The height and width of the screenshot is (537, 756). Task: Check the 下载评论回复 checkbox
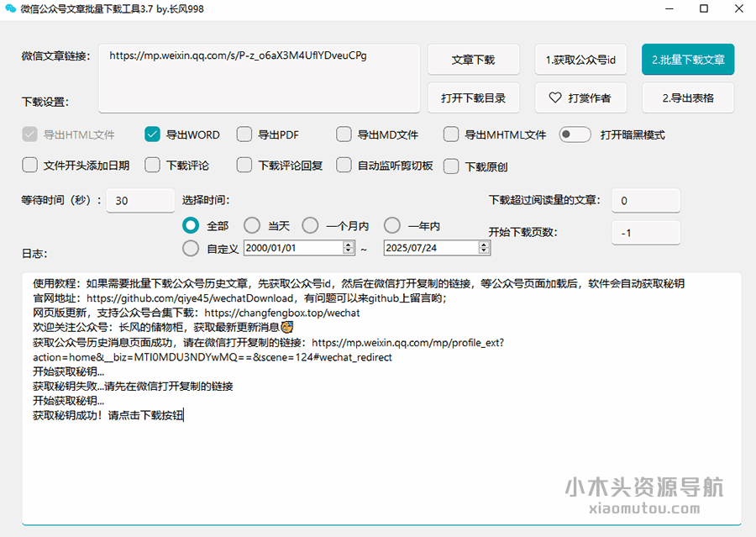pos(244,165)
